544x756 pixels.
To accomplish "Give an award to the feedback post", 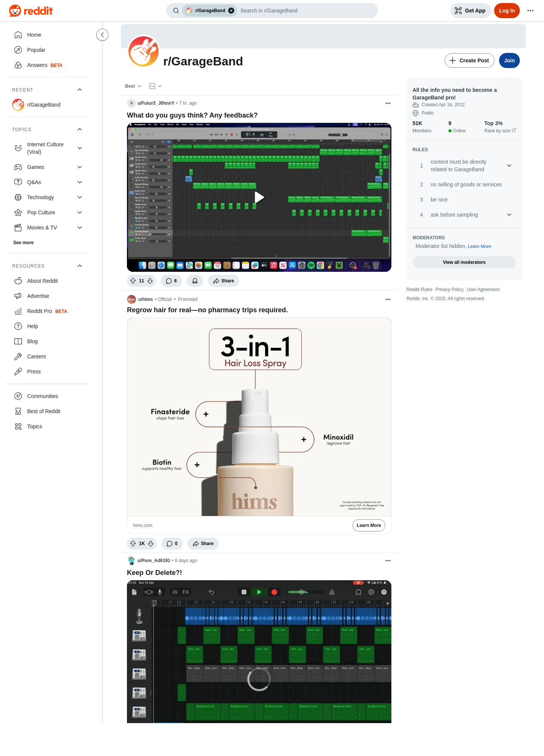I will pyautogui.click(x=195, y=281).
